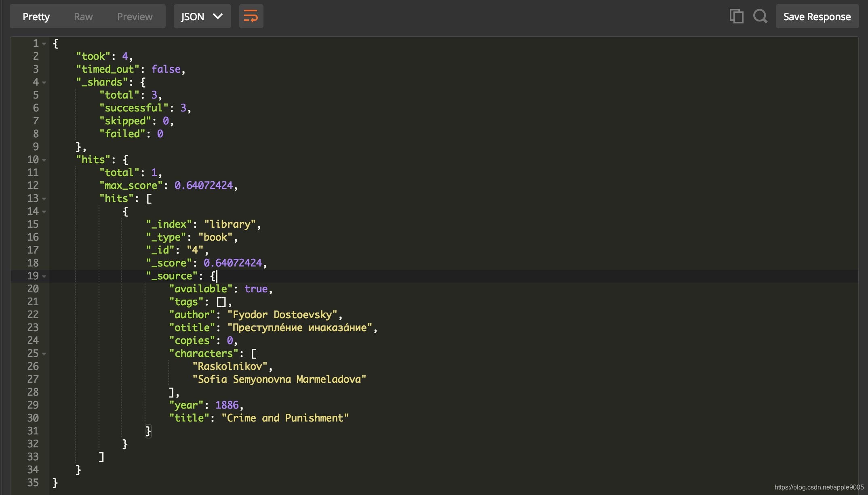Click the "book" value
This screenshot has height=495, width=868.
[x=215, y=237]
